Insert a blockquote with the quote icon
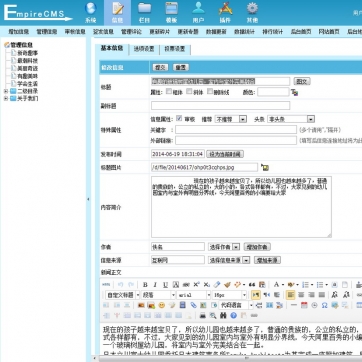This screenshot has height=362, width=362. (x=252, y=285)
